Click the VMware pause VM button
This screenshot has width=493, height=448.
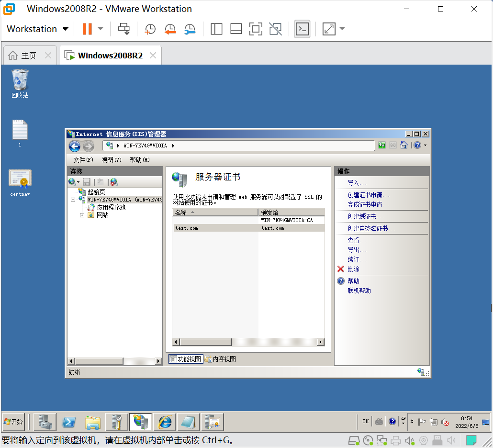coord(87,29)
